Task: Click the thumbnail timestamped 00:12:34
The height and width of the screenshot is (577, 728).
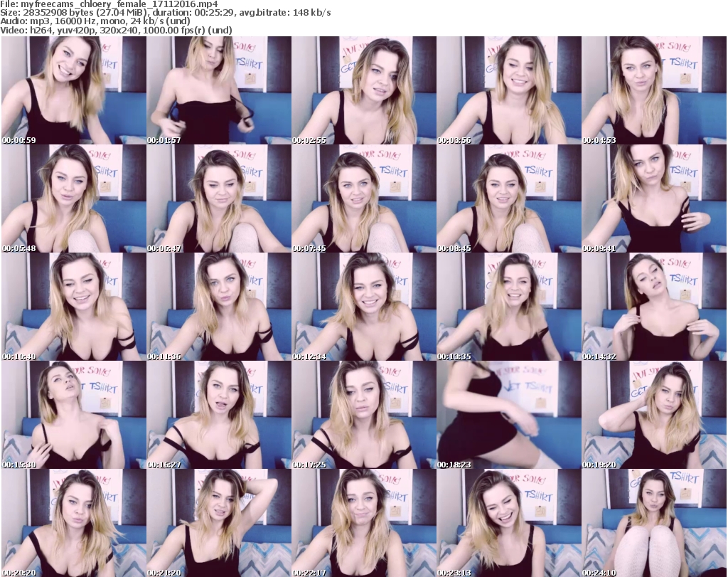Action: click(x=363, y=307)
